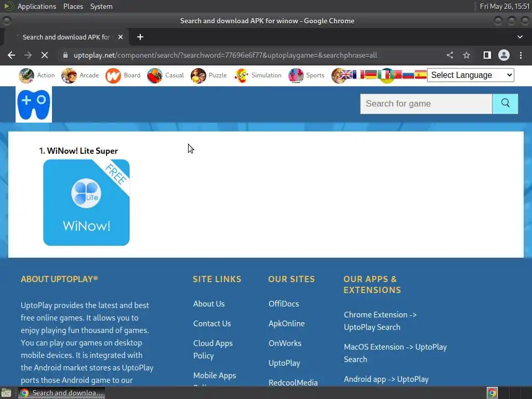Image resolution: width=532 pixels, height=399 pixels.
Task: Open 'Android app -> UptoPlay' link
Action: point(386,379)
